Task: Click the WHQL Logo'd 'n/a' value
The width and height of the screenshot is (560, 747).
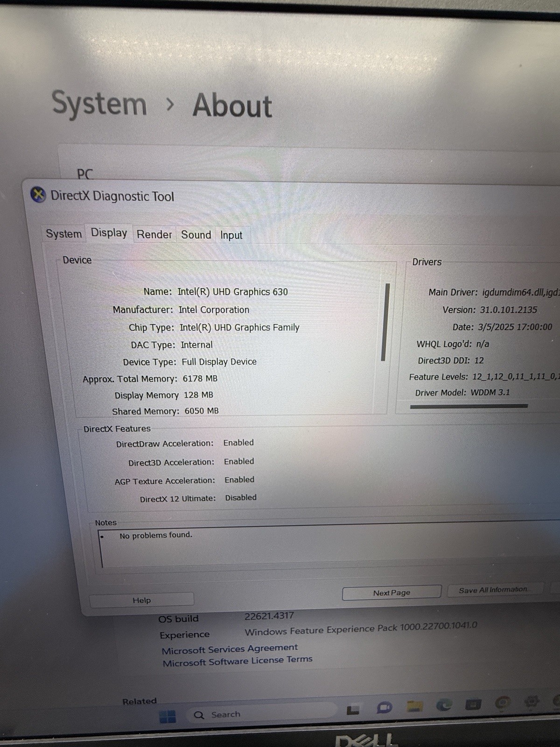Action: [483, 344]
